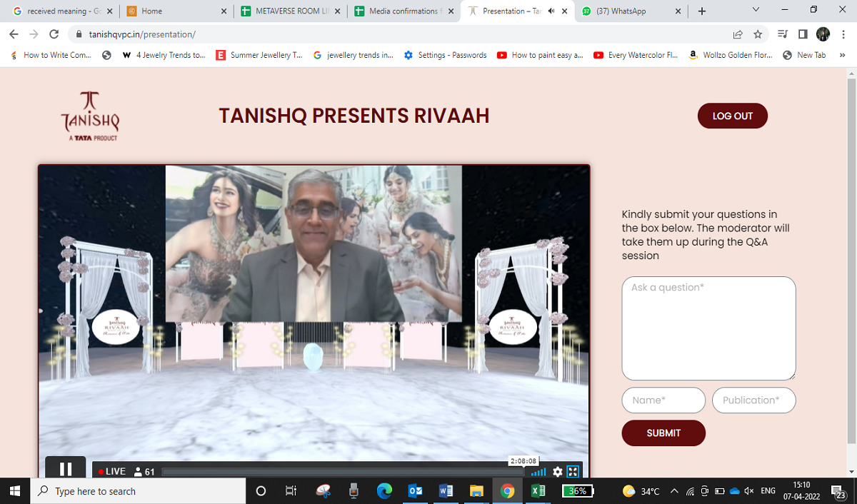Click the site security padlock in address bar
The width and height of the screenshot is (857, 504).
point(77,34)
